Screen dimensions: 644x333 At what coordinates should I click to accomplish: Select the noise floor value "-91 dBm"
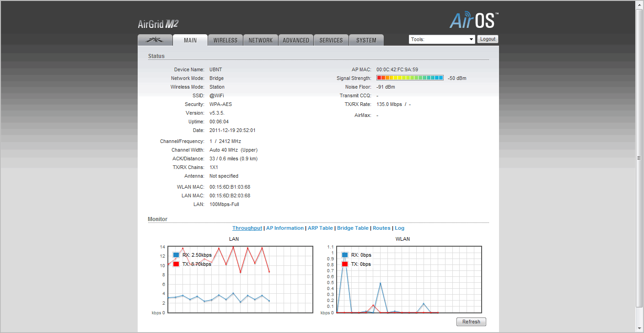(x=386, y=87)
